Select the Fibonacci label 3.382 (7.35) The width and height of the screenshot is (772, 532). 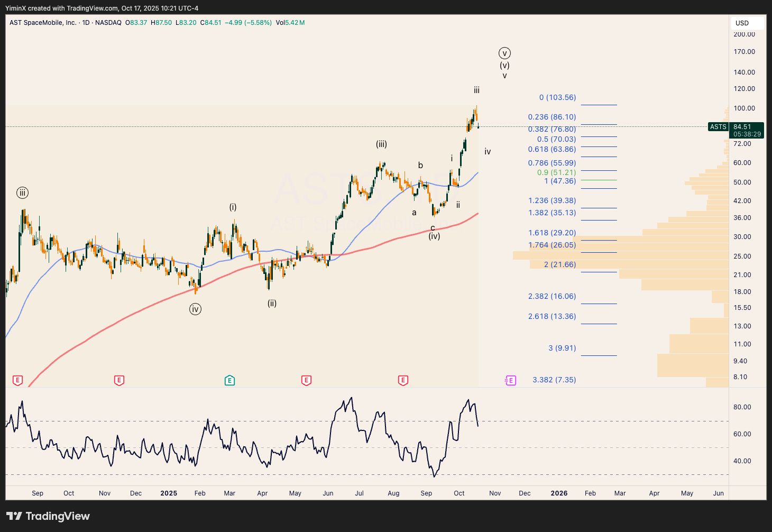tap(554, 380)
